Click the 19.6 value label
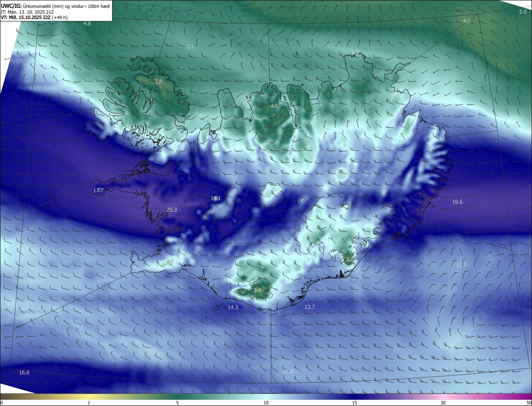 (x=457, y=202)
